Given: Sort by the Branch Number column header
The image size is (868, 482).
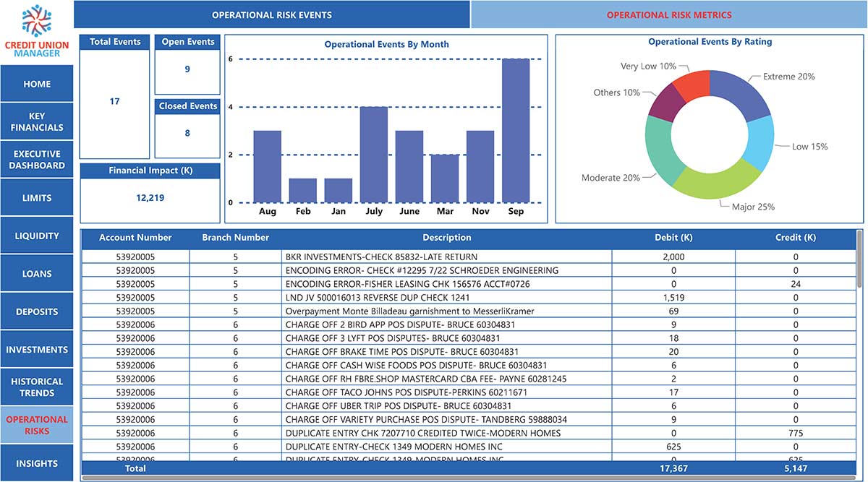Looking at the screenshot, I should [x=235, y=238].
